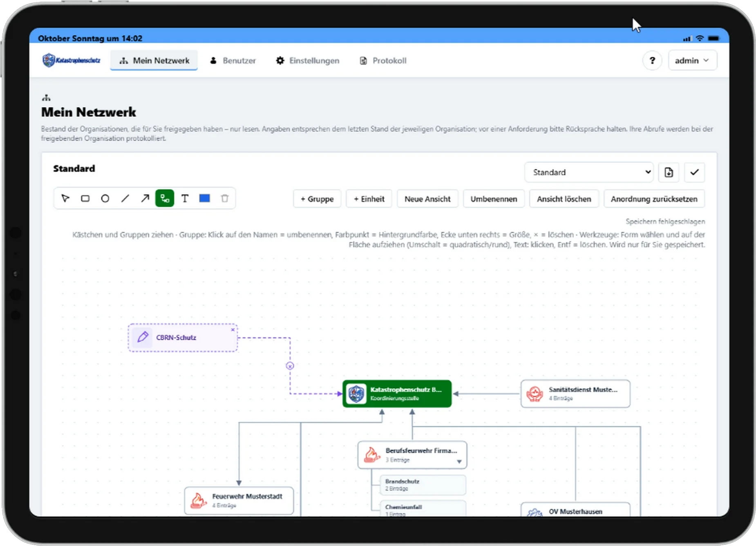
Task: Open the Benutzer tab
Action: [x=233, y=60]
